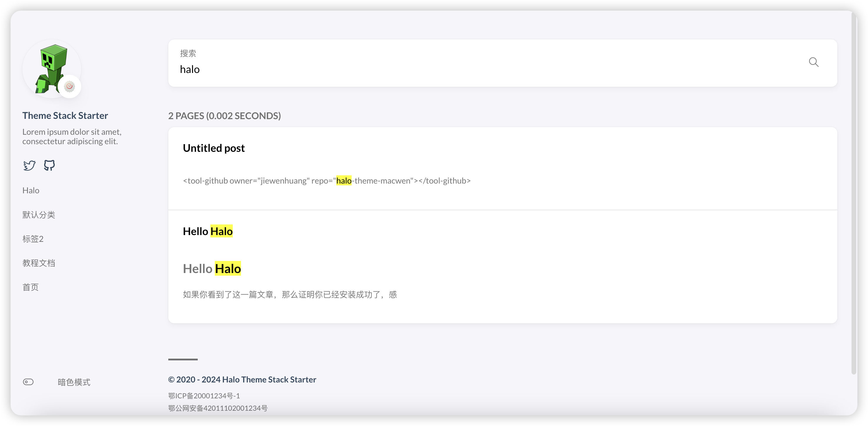Click the large Hello Halo excerpt heading

tap(212, 269)
